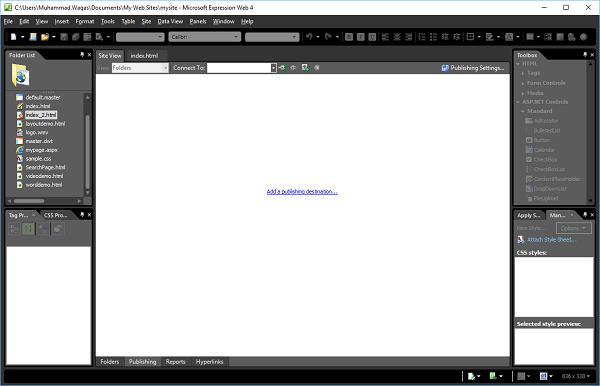Viewport: 600px width, 386px height.
Task: Click the Redo toolbar icon
Action: (x=328, y=37)
